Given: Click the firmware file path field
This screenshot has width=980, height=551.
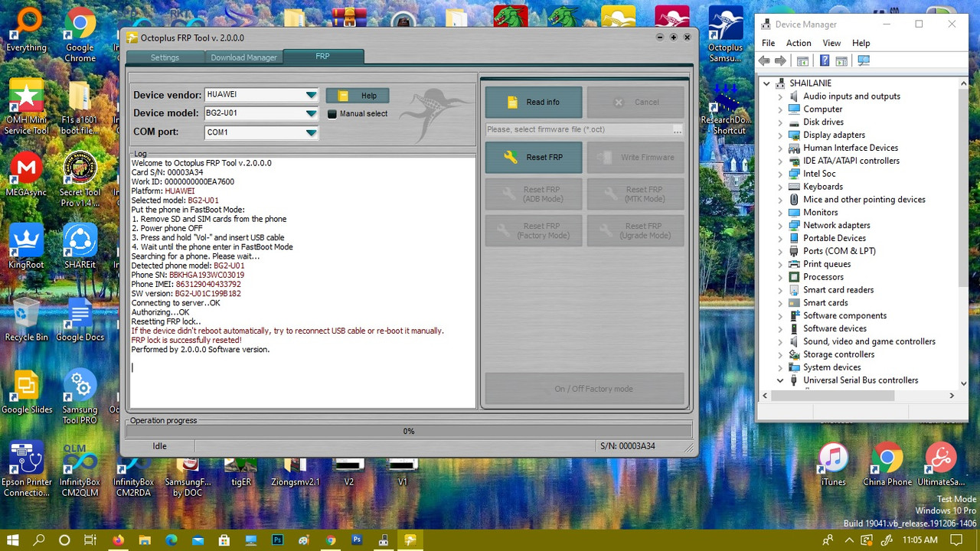Looking at the screenshot, I should 579,129.
